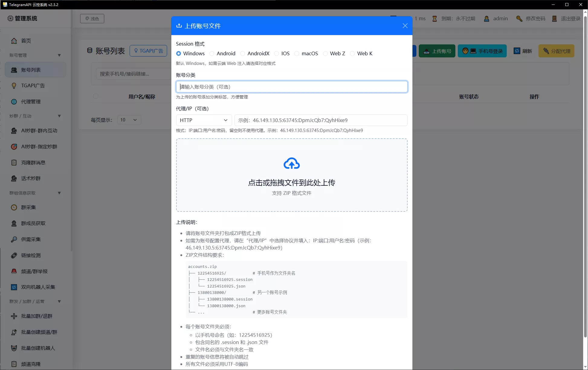
Task: Click the gear icon beside 管理系统
Action: [10, 18]
